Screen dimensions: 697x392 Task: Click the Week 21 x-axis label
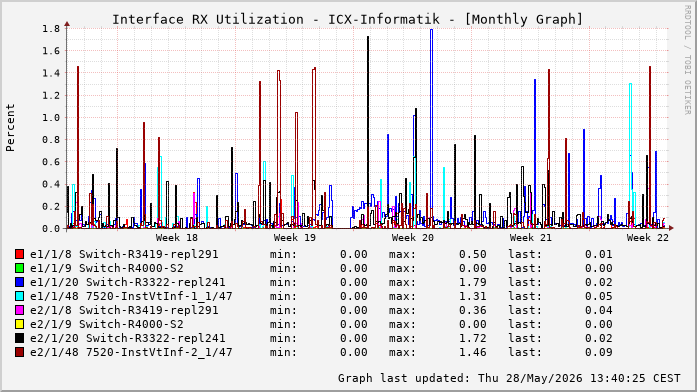531,238
